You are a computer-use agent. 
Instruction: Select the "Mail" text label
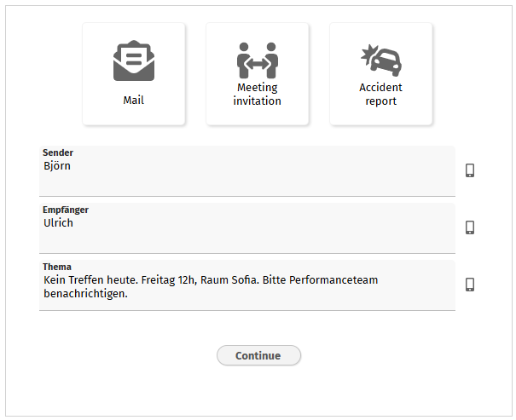click(x=134, y=101)
